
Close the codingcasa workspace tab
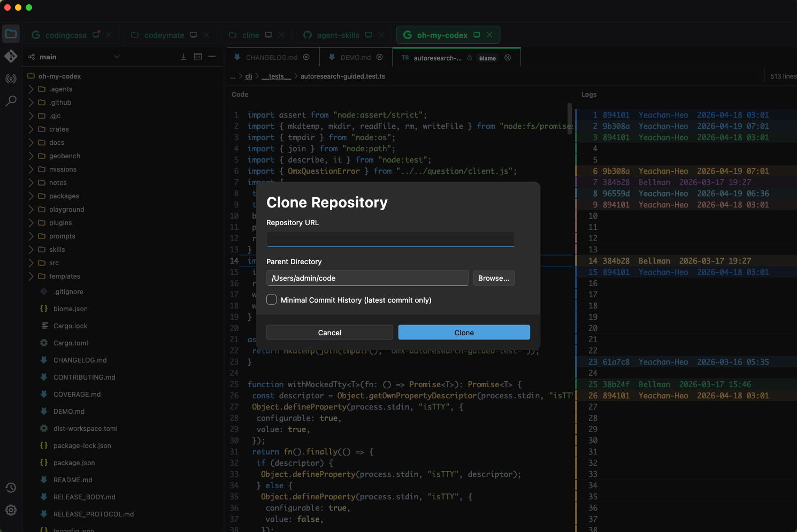(109, 35)
